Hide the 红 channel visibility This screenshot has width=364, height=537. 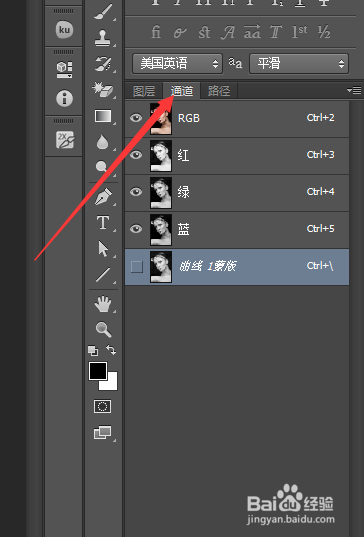click(x=136, y=155)
